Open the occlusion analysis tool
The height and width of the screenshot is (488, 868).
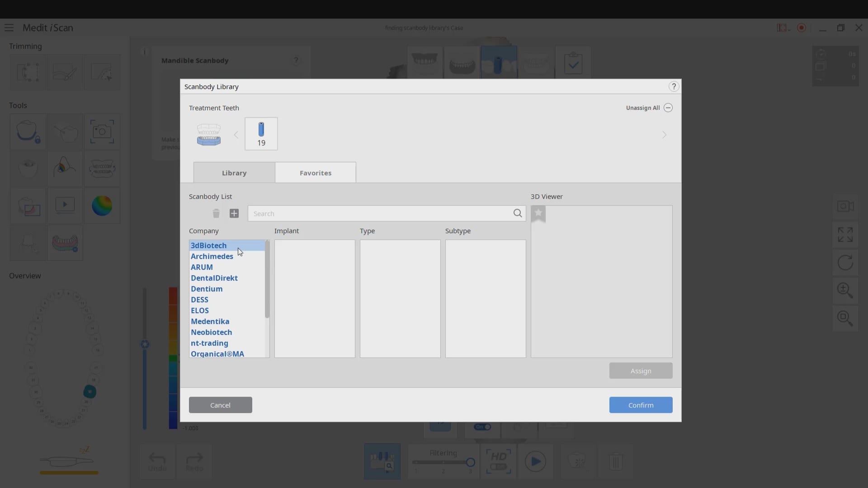pos(65,169)
